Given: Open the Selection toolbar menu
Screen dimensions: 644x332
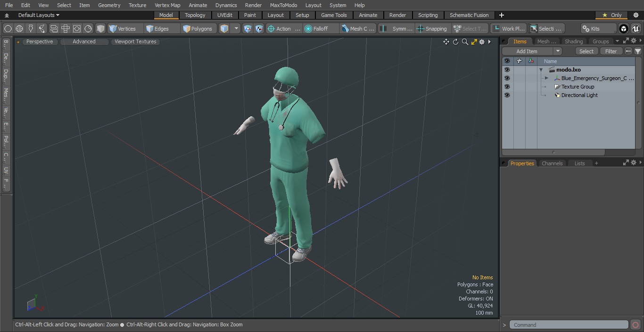Looking at the screenshot, I should [546, 29].
